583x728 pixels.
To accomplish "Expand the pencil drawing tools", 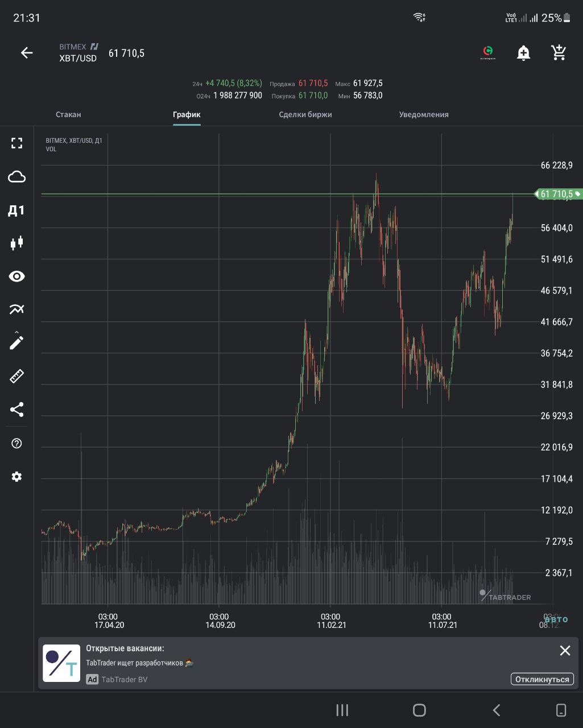I will click(16, 342).
